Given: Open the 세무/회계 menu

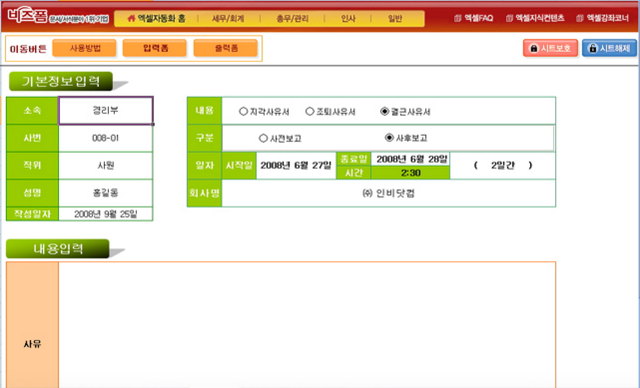Looking at the screenshot, I should [x=228, y=18].
